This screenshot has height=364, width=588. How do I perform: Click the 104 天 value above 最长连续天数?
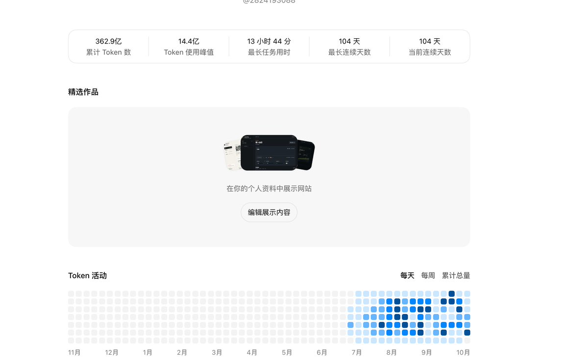click(349, 42)
